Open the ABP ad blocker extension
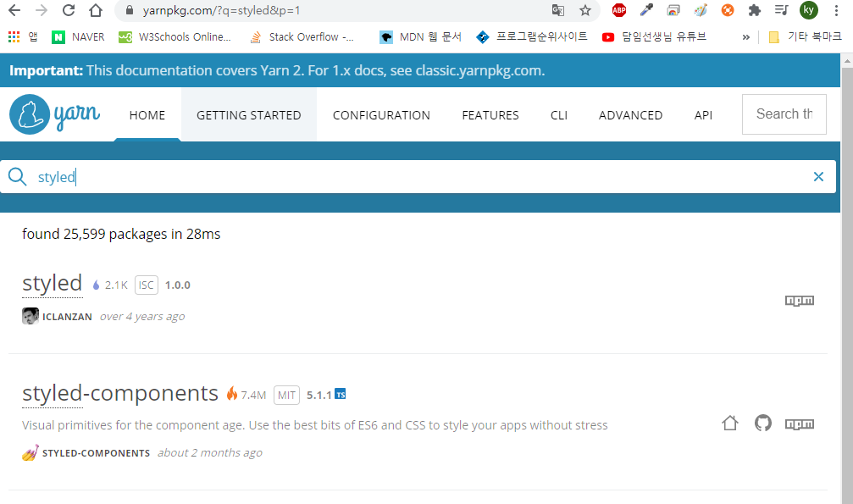The image size is (853, 504). 619,10
